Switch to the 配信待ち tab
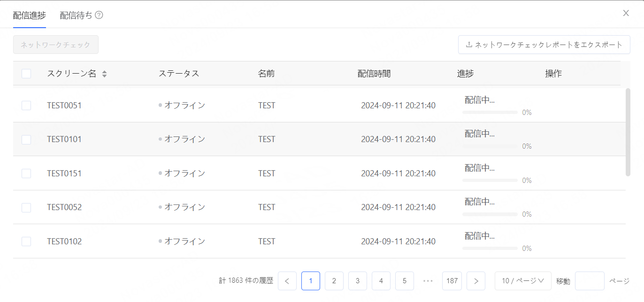This screenshot has width=644, height=302. pyautogui.click(x=76, y=15)
